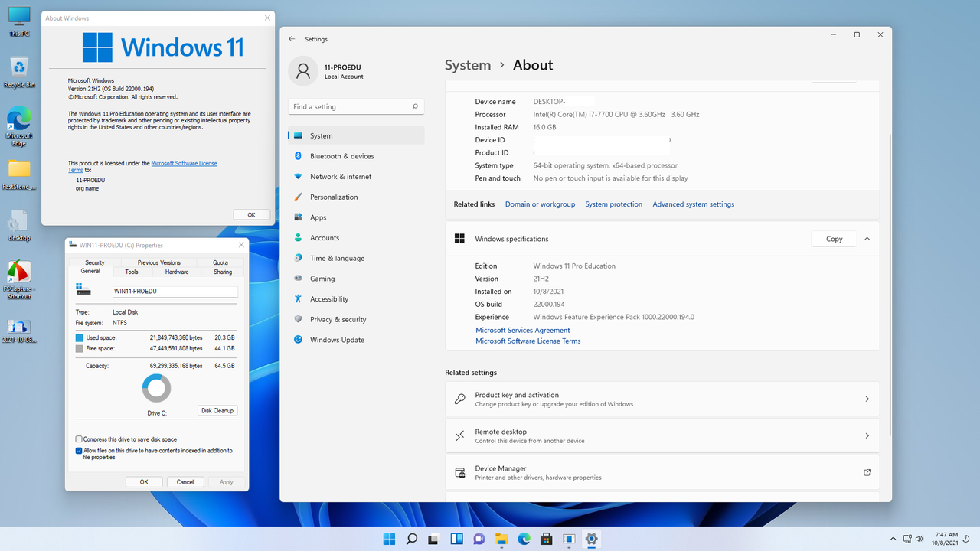Select Gaming in the Settings sidebar

click(356, 279)
